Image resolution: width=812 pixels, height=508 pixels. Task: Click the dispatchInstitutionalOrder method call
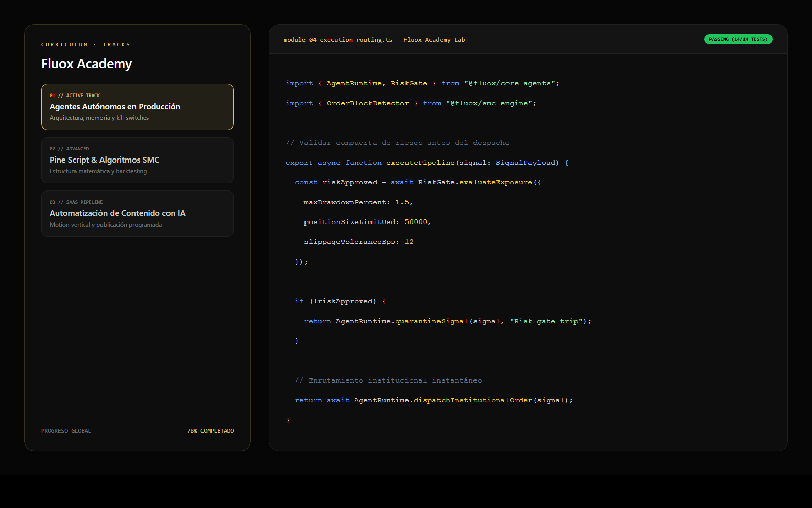coord(473,400)
